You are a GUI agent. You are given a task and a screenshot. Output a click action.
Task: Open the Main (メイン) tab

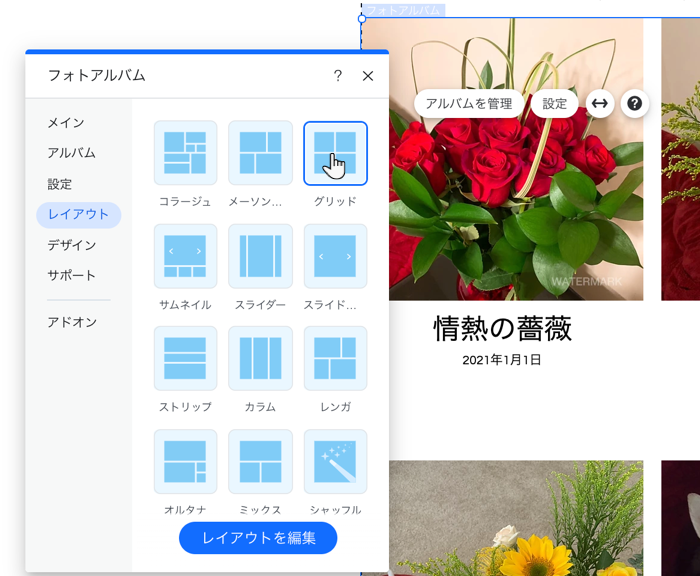66,123
